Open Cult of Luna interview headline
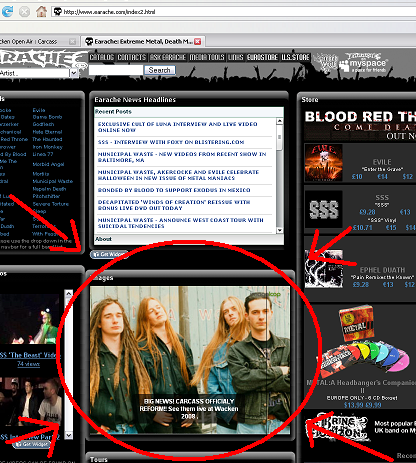Image resolution: width=416 pixels, height=463 pixels. click(x=177, y=127)
